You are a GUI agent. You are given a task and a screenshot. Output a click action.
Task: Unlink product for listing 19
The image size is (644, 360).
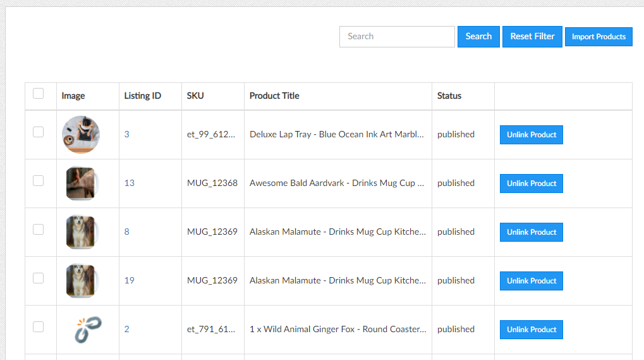(x=531, y=281)
